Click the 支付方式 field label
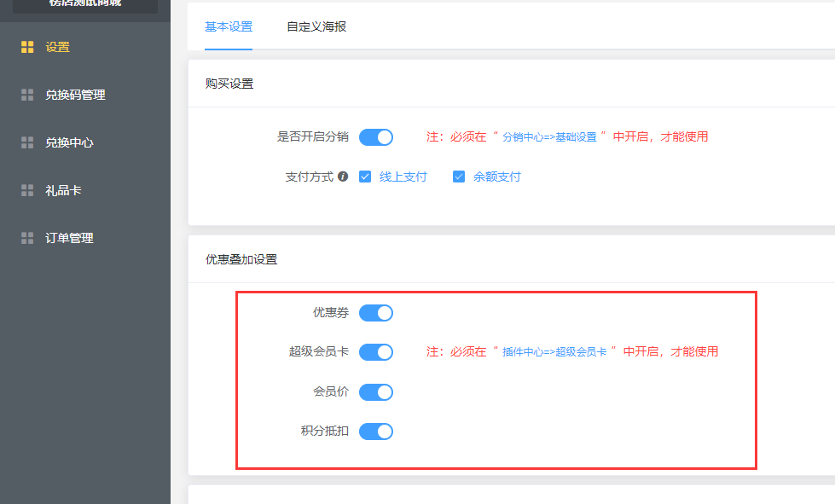Image resolution: width=835 pixels, height=504 pixels. click(310, 177)
